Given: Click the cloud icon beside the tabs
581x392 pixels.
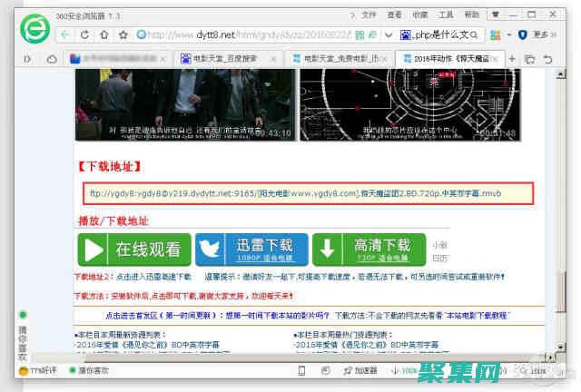Looking at the screenshot, I should coord(52,59).
